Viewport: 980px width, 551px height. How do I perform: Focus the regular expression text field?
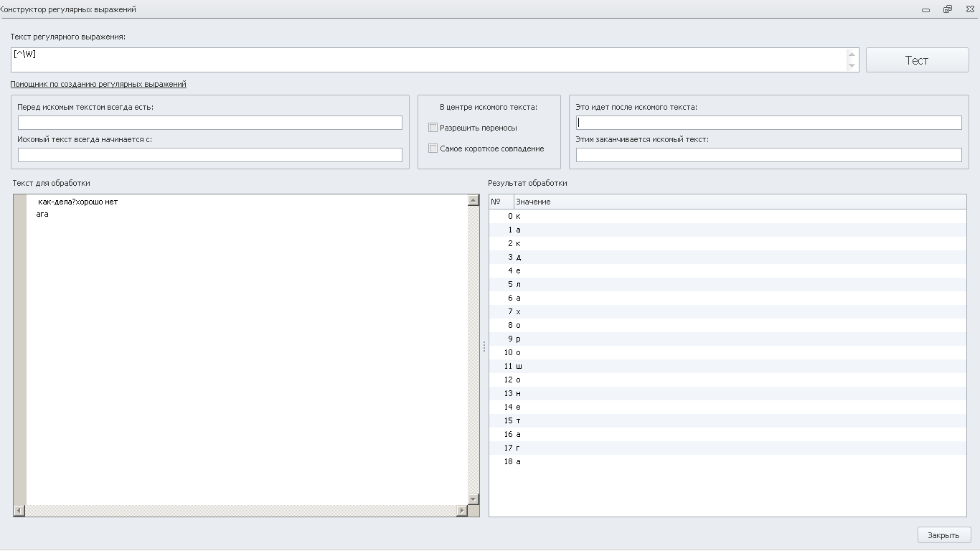[x=429, y=60]
